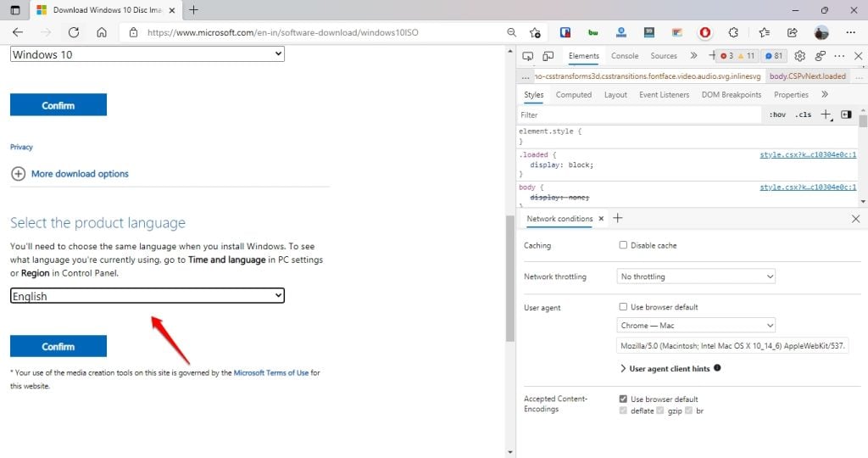The width and height of the screenshot is (868, 458).
Task: Open the profile avatar
Action: click(x=821, y=33)
